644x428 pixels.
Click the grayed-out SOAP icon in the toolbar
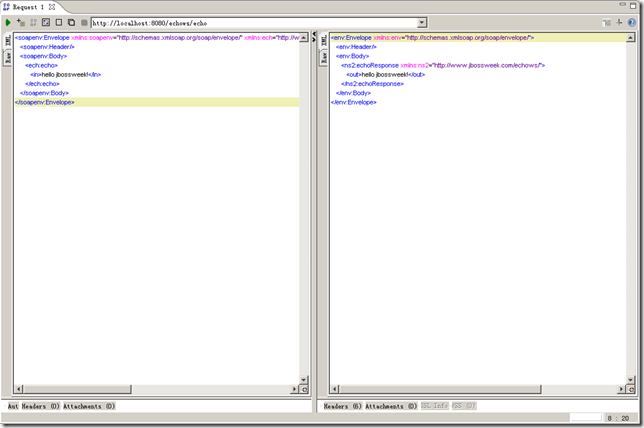tap(33, 23)
